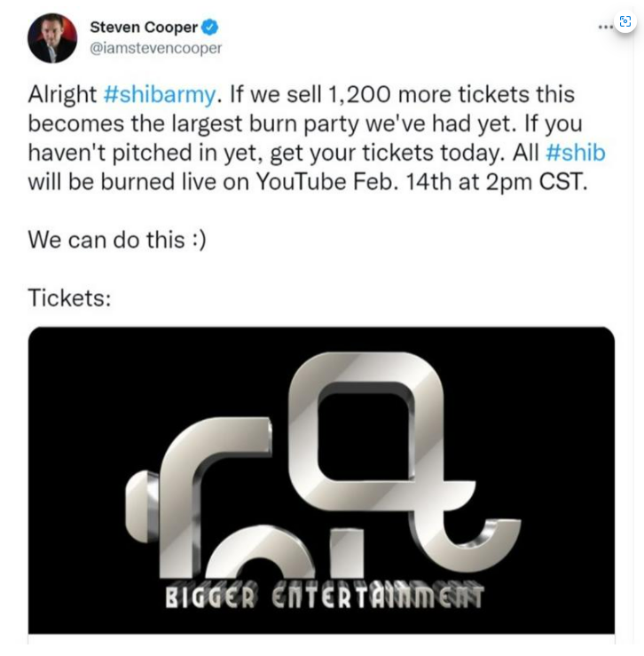Viewport: 644px width, 656px height.
Task: Click the link preview footer under image
Action: 321,639
